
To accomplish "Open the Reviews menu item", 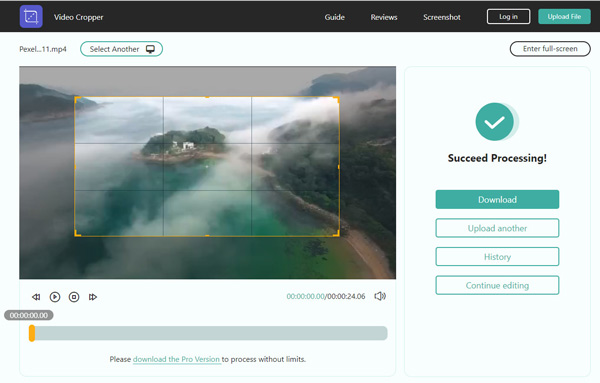I will pyautogui.click(x=384, y=17).
